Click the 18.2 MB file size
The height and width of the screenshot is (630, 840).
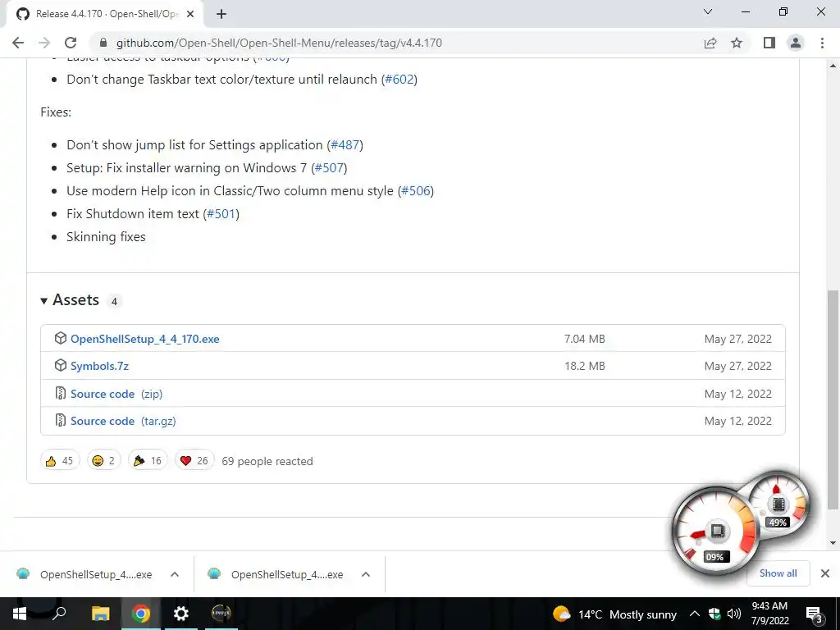click(x=584, y=367)
